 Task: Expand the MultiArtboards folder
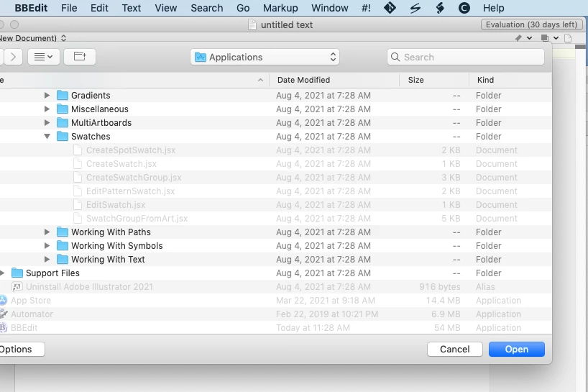[x=47, y=123]
